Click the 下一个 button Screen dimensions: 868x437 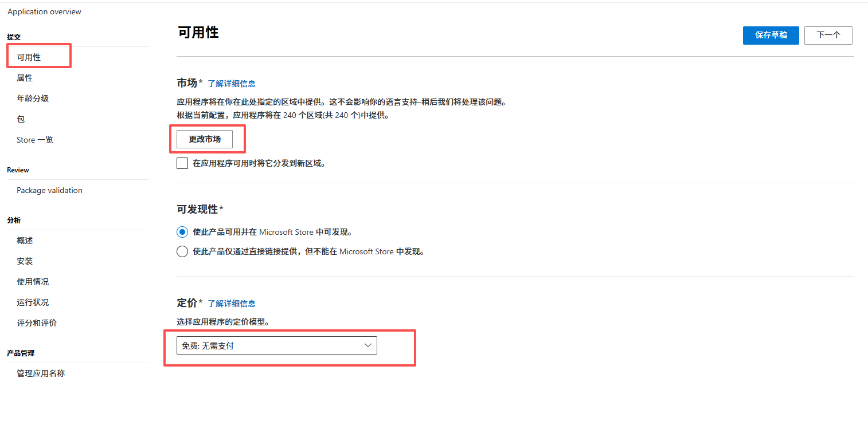point(828,35)
